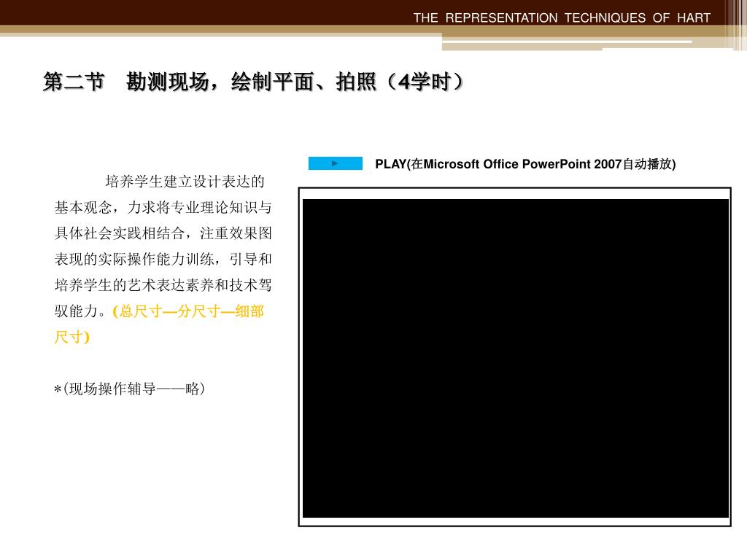Click the line 具体社会实践相结合，注重效果图

[x=163, y=233]
